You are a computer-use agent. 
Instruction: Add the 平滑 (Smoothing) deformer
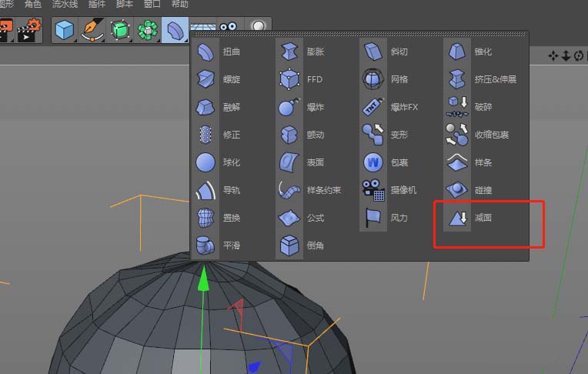tap(219, 245)
